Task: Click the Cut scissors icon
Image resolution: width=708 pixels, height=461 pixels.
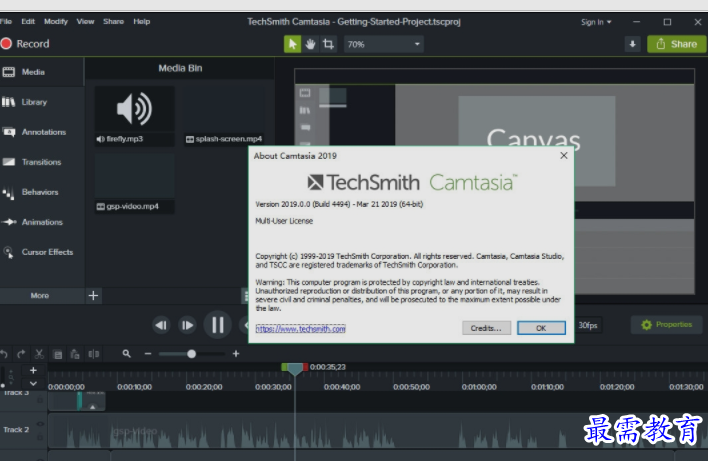Action: [39, 354]
